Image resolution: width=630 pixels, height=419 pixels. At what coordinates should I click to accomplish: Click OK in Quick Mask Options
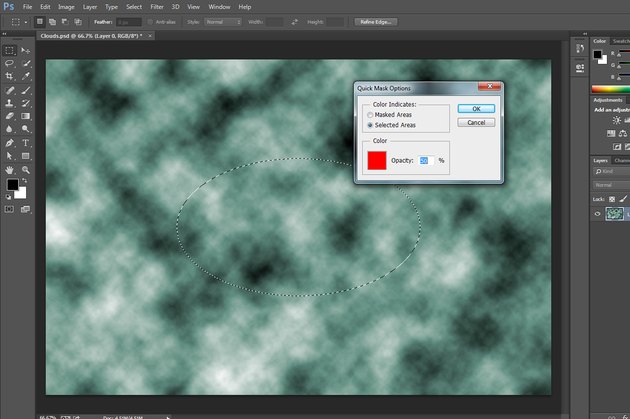pos(476,109)
